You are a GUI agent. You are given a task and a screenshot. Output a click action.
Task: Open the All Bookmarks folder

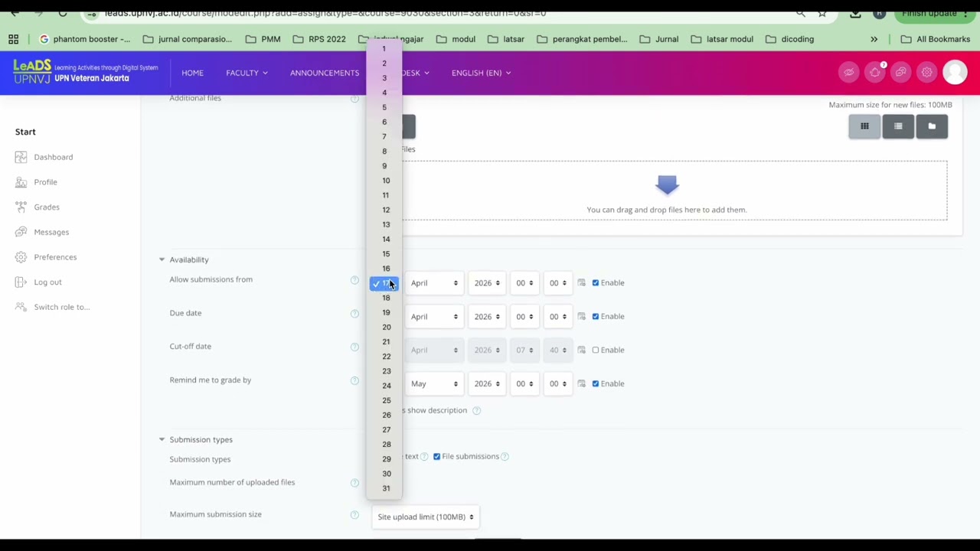935,39
